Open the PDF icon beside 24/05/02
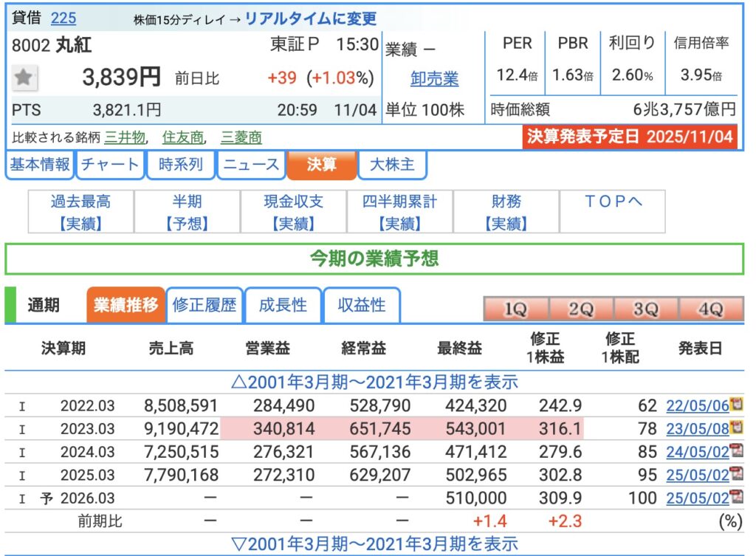Viewport: 756px width, 556px height. pyautogui.click(x=735, y=450)
